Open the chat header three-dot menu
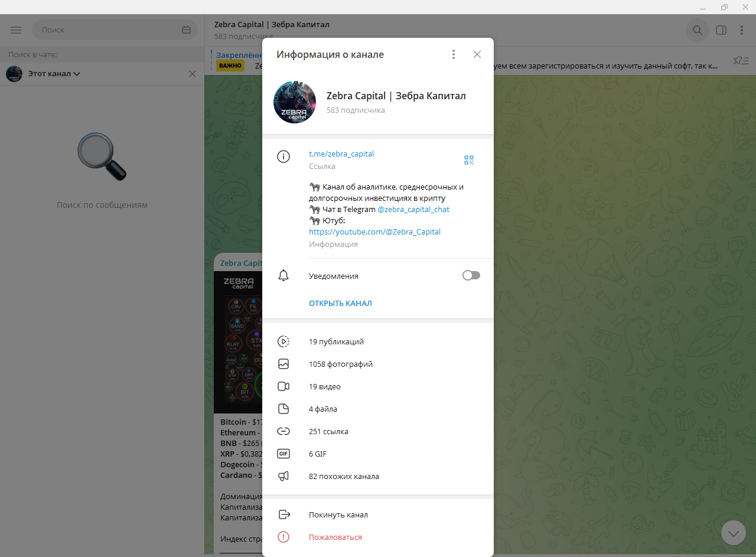Screen dimensions: 756x557 pos(742,30)
